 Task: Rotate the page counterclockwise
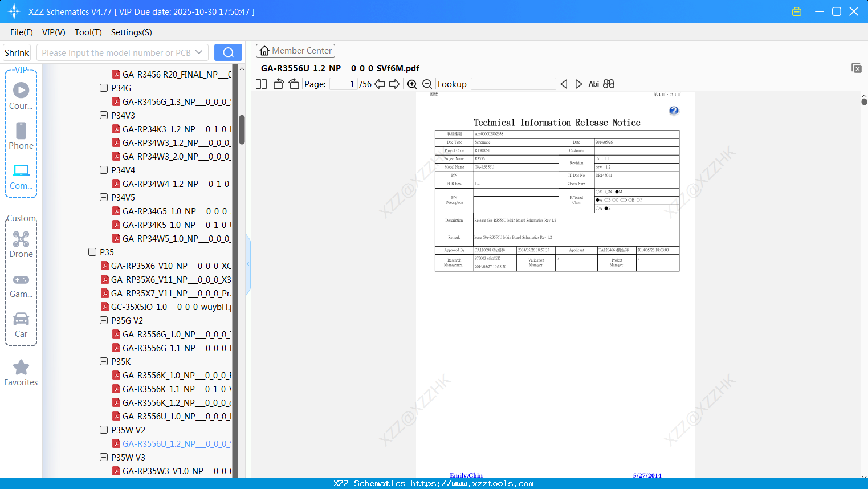(x=278, y=84)
